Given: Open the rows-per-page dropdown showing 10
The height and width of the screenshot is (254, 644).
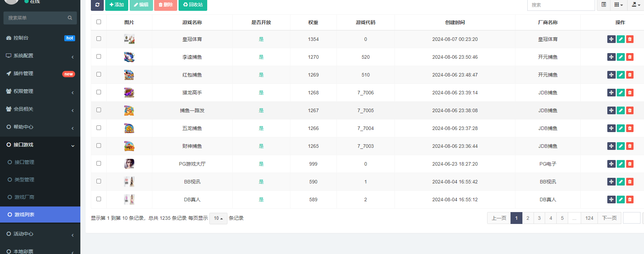Looking at the screenshot, I should click(218, 218).
